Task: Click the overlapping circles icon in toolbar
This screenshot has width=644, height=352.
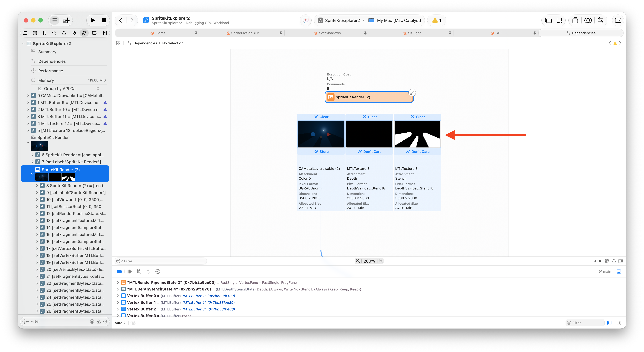Action: point(588,20)
